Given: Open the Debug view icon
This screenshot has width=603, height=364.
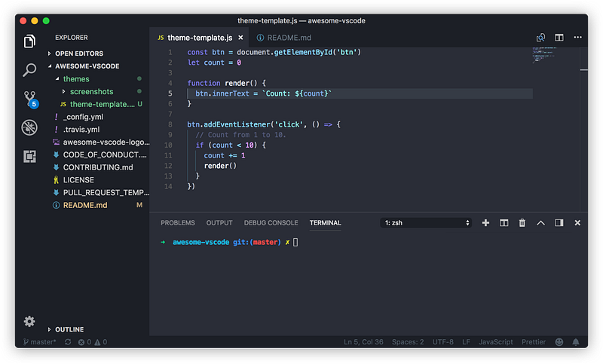Looking at the screenshot, I should click(29, 127).
